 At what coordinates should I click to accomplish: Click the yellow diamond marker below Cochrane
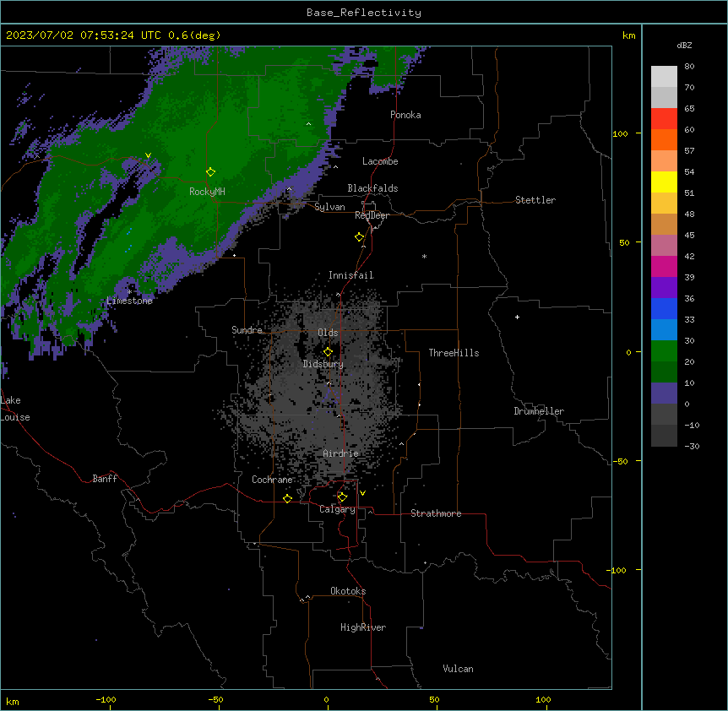click(x=287, y=498)
